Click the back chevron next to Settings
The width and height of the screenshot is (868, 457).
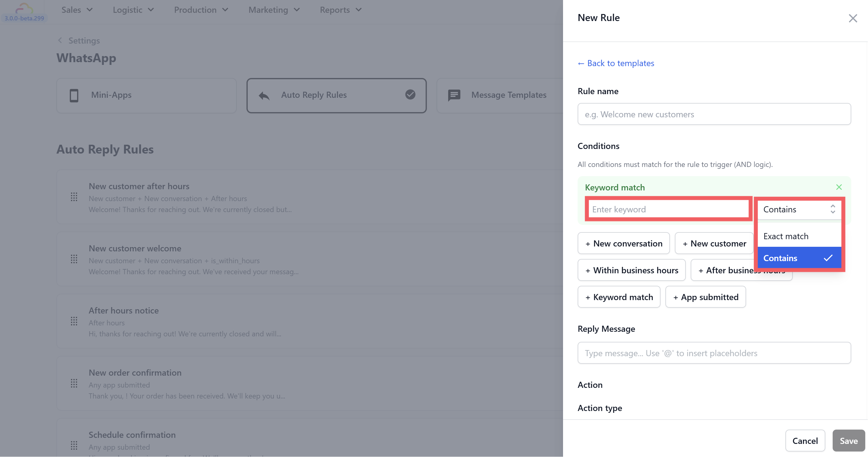60,41
